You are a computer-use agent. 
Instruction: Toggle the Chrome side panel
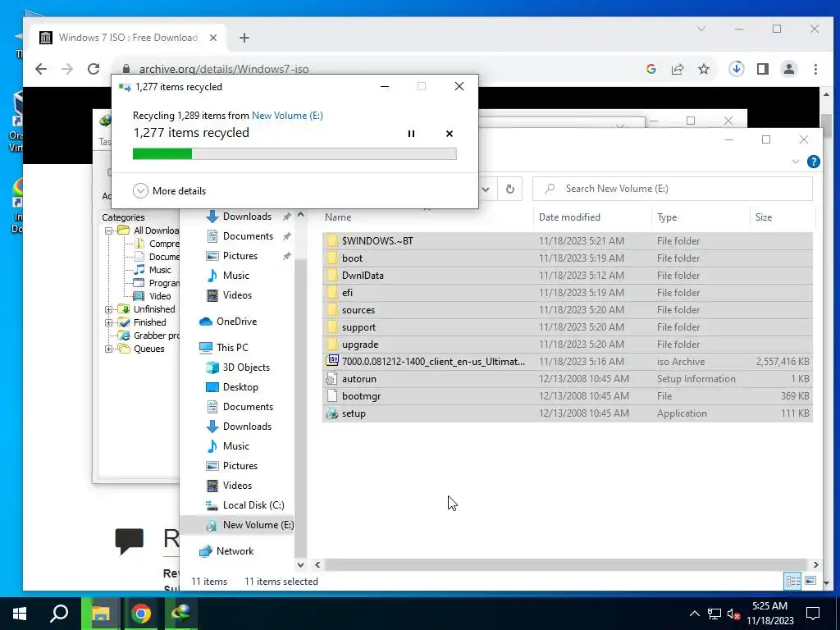[x=763, y=69]
